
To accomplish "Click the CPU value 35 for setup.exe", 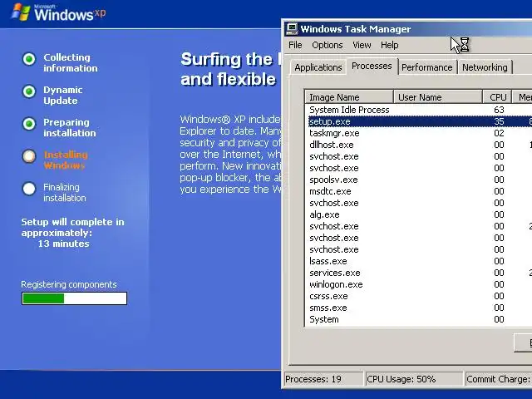I will 499,121.
